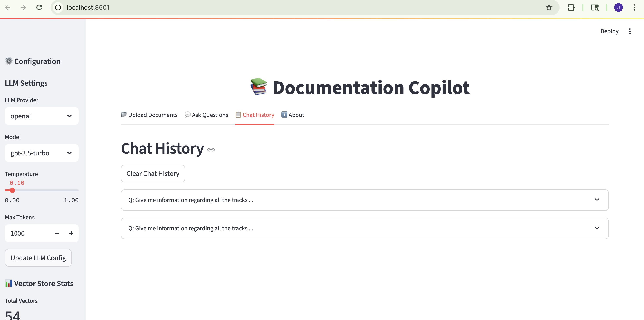
Task: Expand the first question history entry
Action: (364, 200)
